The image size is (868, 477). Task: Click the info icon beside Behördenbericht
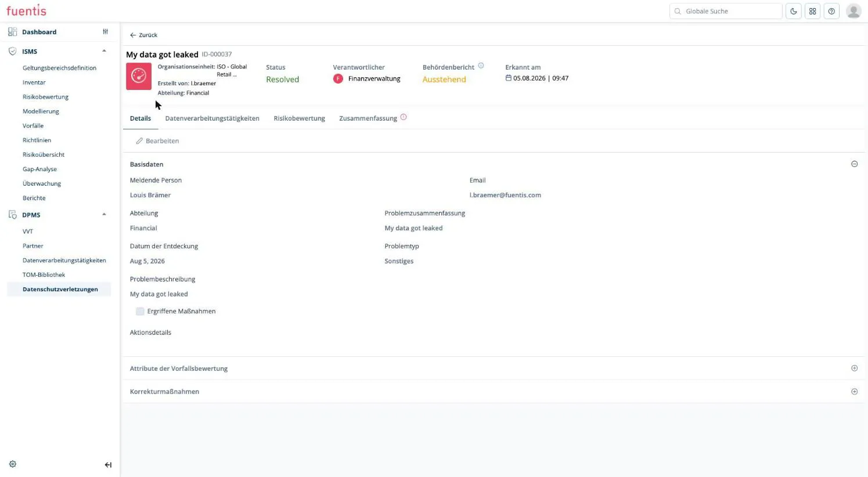coord(481,66)
